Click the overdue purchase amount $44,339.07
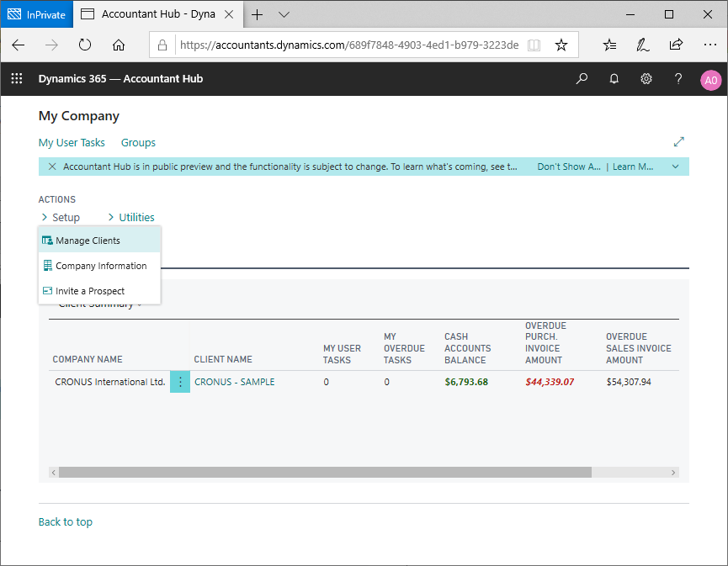Viewport: 728px width, 566px height. [x=550, y=382]
